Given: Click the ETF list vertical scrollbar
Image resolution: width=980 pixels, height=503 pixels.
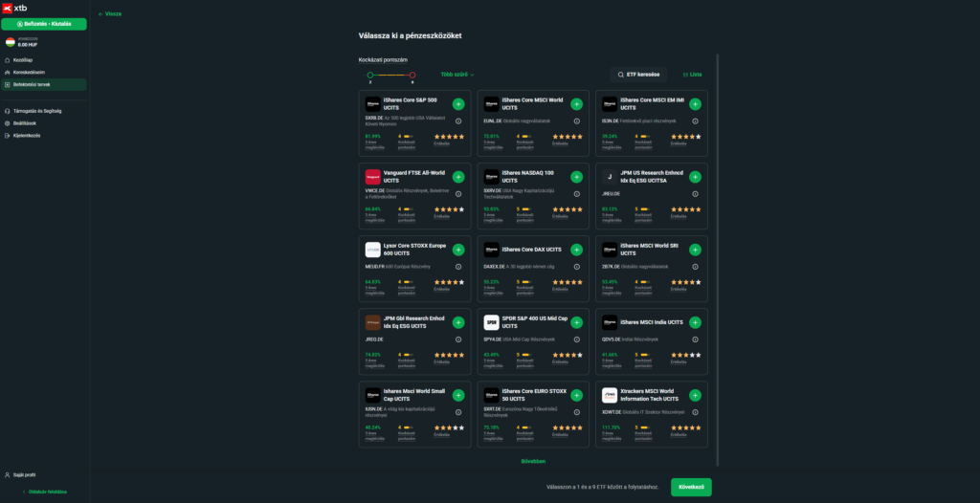Looking at the screenshot, I should click(718, 259).
